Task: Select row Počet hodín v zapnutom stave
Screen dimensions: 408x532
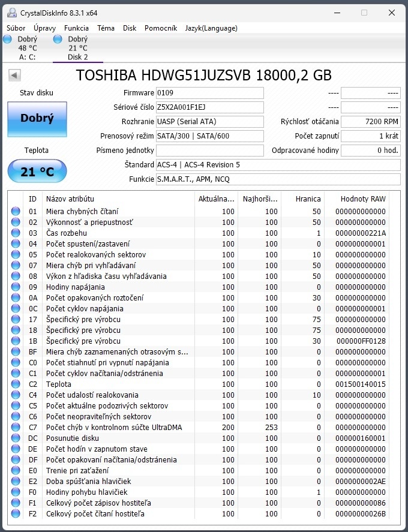Action: [x=199, y=449]
